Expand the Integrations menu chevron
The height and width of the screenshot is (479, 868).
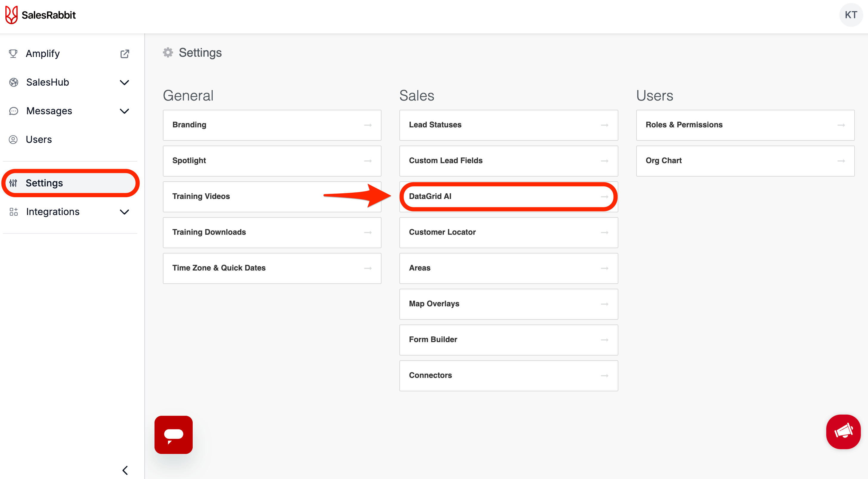(124, 212)
